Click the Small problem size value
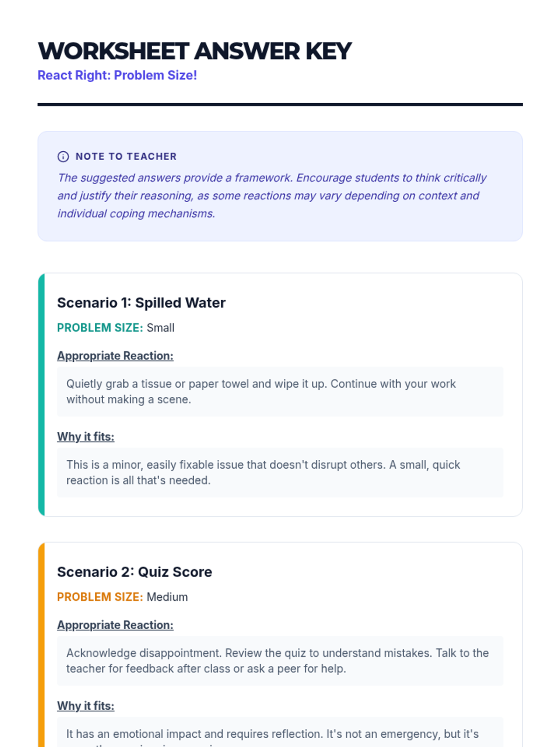Viewport: 560px width, 747px height. (161, 328)
